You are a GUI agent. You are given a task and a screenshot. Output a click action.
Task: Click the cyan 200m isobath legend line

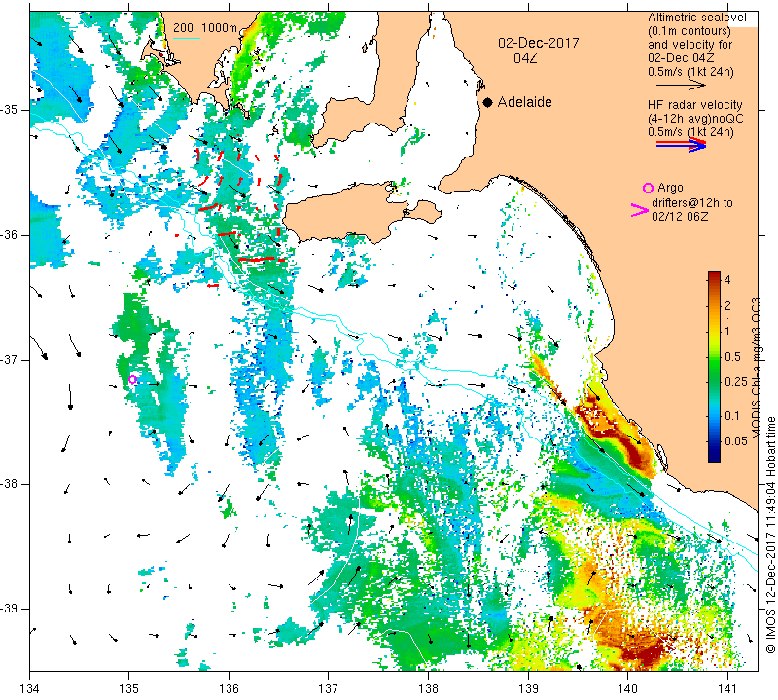point(187,38)
